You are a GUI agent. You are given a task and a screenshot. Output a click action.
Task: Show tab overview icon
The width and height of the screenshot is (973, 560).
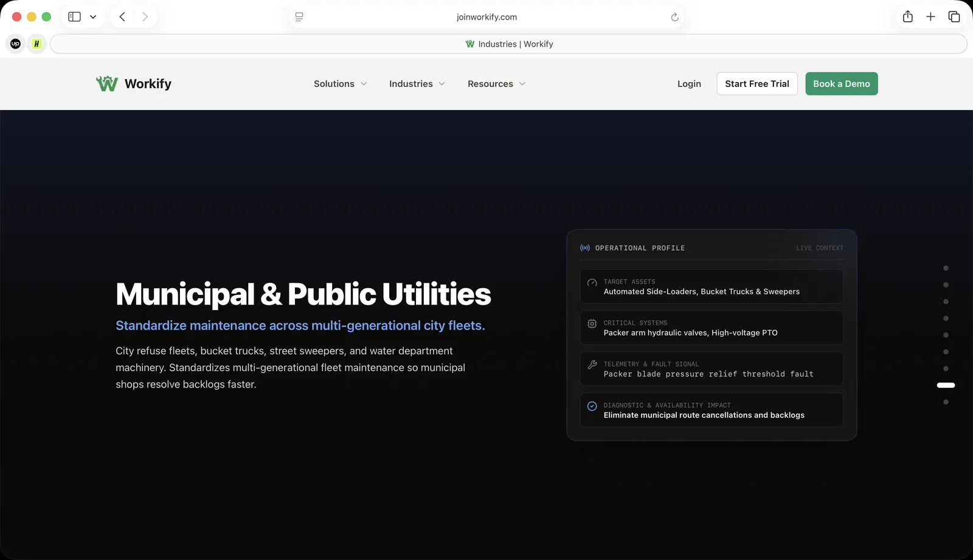click(954, 17)
